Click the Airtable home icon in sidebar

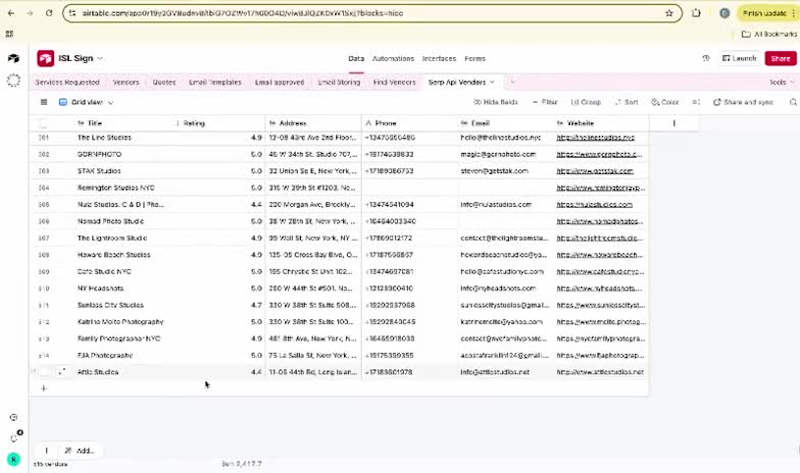14,58
